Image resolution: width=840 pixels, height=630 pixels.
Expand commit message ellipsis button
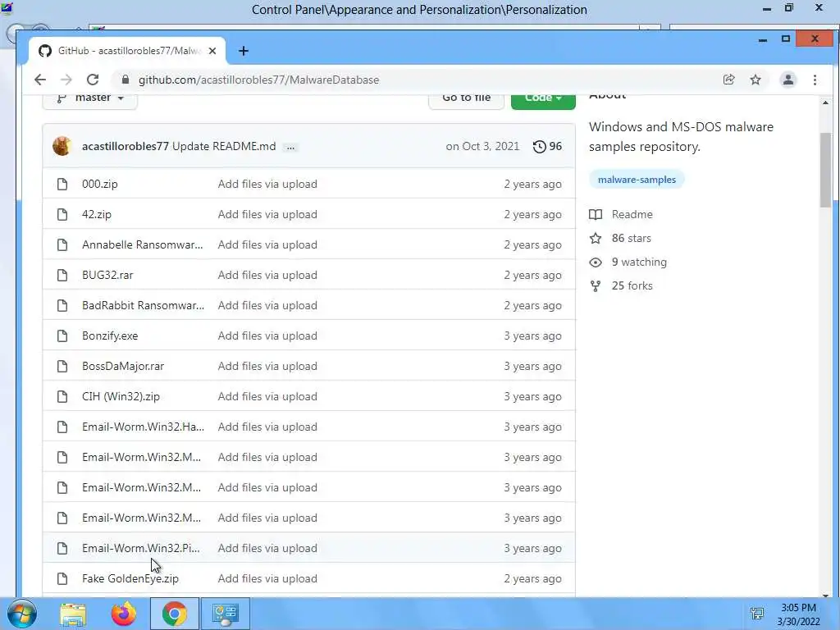pos(290,147)
